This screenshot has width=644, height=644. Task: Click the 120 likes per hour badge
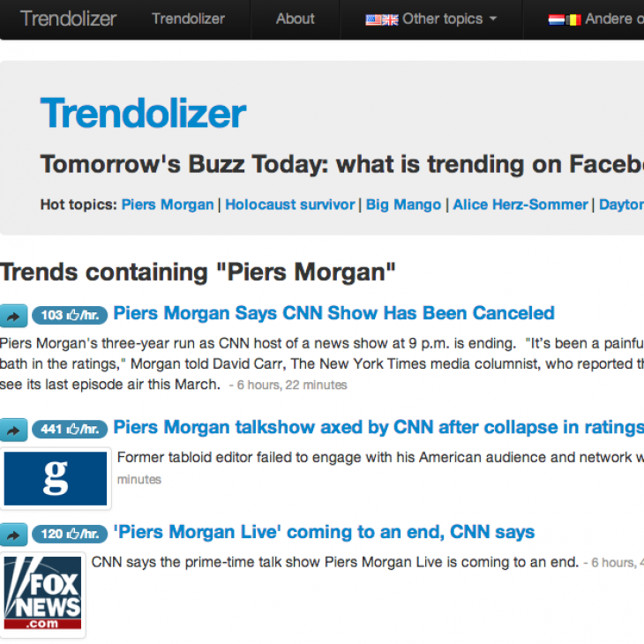pyautogui.click(x=70, y=535)
